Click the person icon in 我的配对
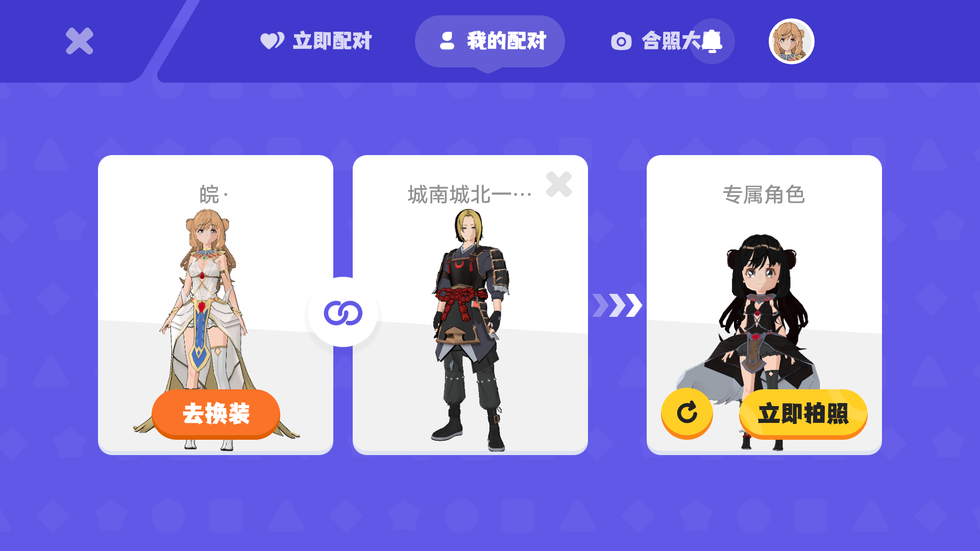The image size is (980, 551). click(447, 41)
